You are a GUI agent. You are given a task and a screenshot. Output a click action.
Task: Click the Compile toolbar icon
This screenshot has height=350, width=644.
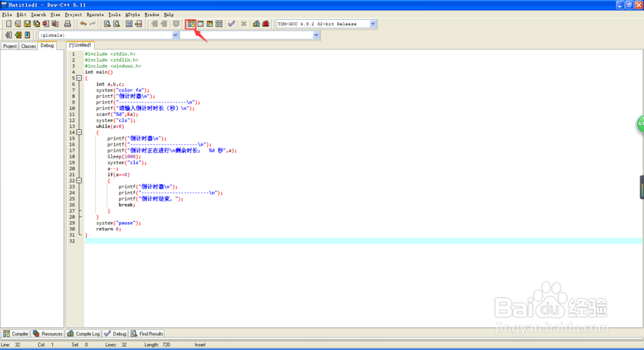pos(191,24)
